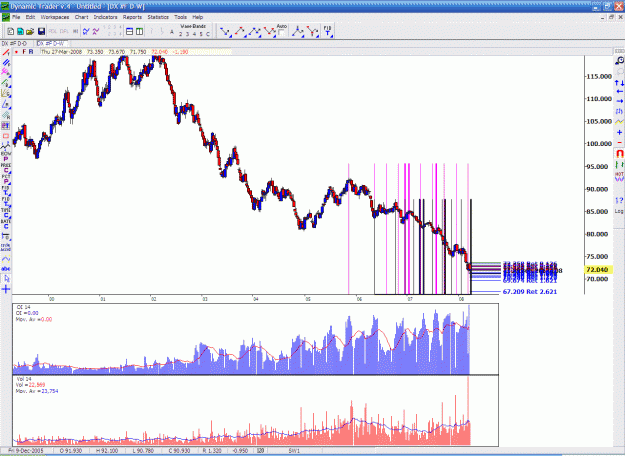The width and height of the screenshot is (625, 456).
Task: Select Wave Band C
Action: 208,34
